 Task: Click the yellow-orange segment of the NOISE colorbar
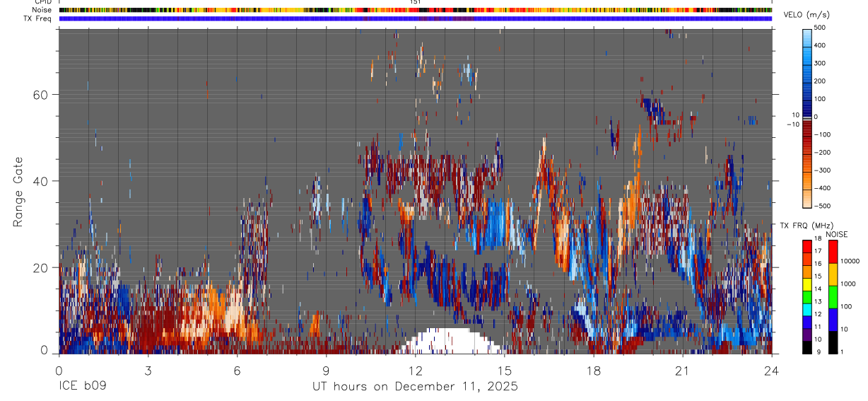832,274
